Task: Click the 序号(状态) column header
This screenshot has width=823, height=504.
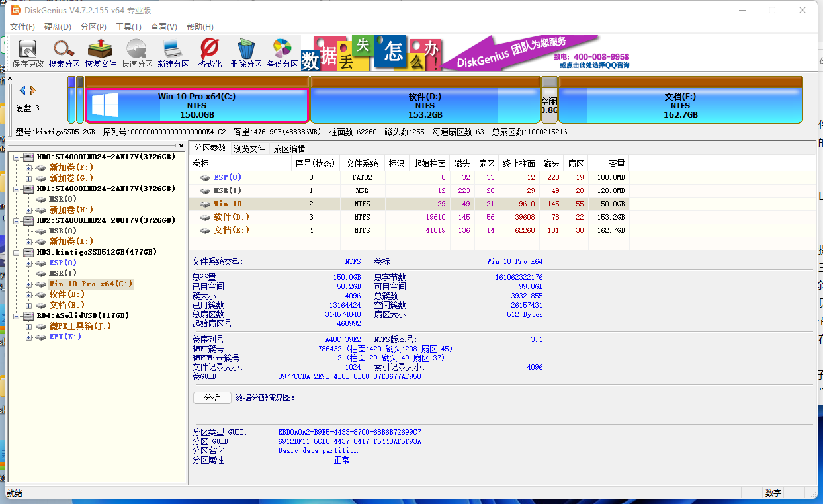Action: tap(316, 163)
